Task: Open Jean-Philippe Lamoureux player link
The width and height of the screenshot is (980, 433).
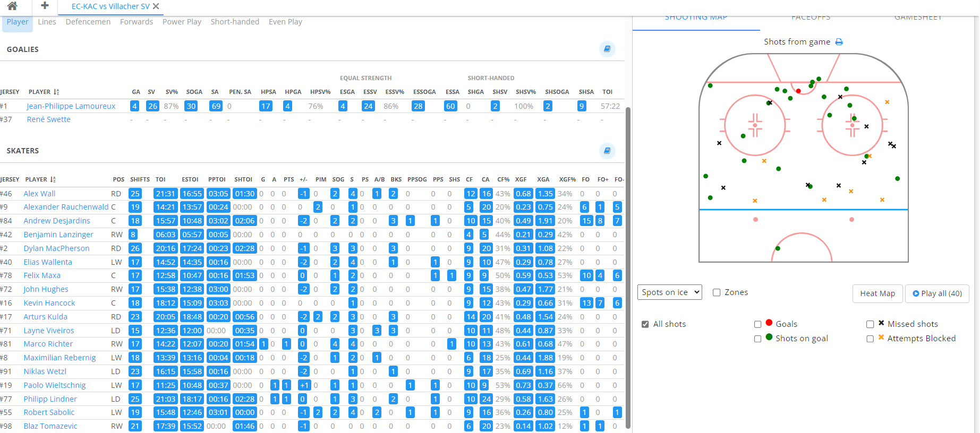Action: (71, 106)
